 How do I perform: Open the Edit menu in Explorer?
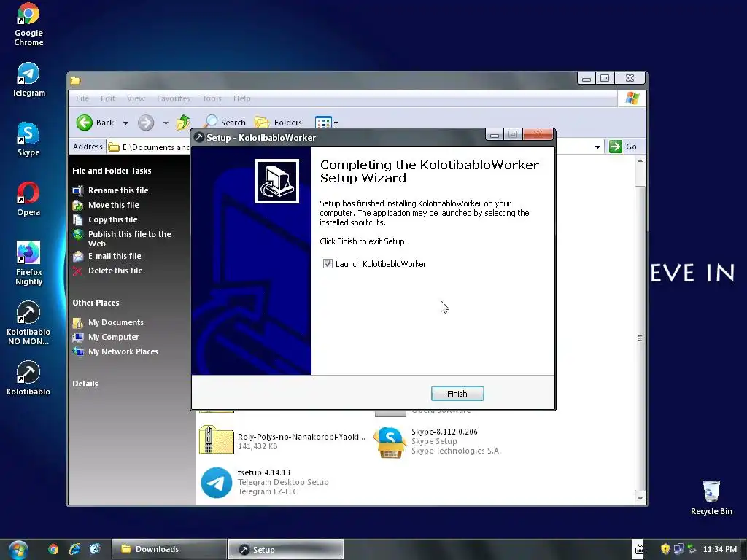coord(108,98)
